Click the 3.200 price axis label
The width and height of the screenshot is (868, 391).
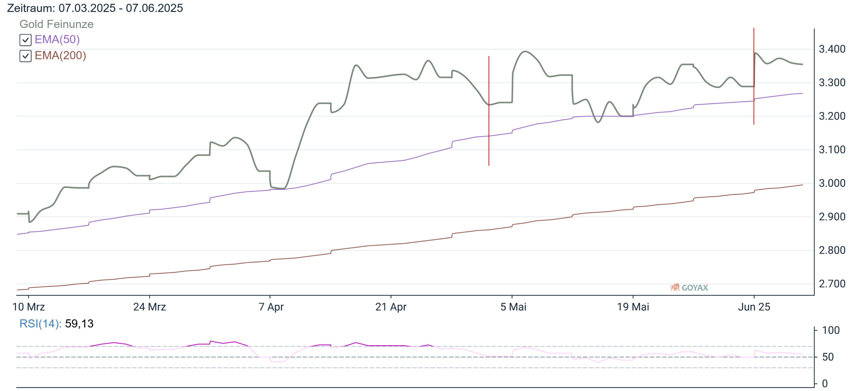pyautogui.click(x=832, y=116)
